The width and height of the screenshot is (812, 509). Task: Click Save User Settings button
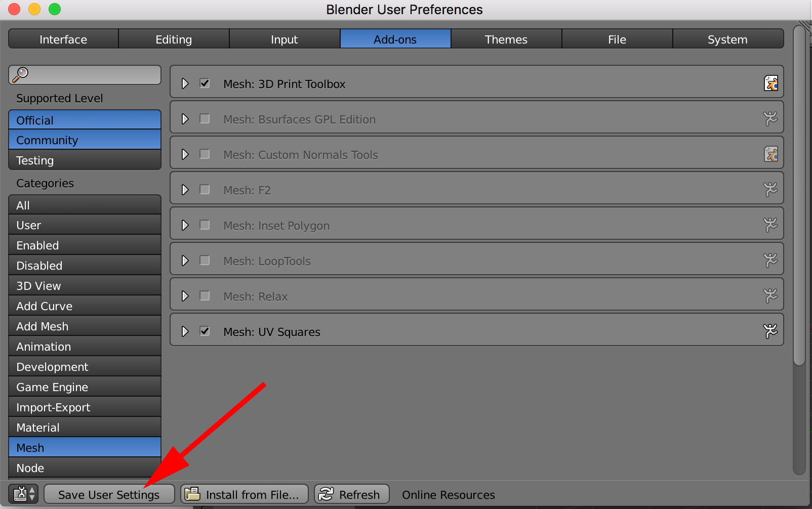(x=109, y=494)
